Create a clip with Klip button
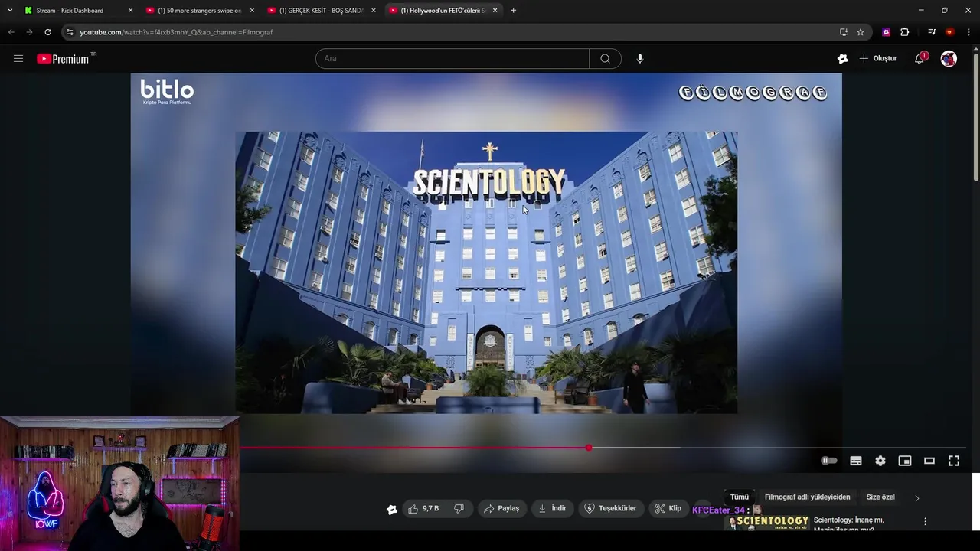 coord(668,508)
